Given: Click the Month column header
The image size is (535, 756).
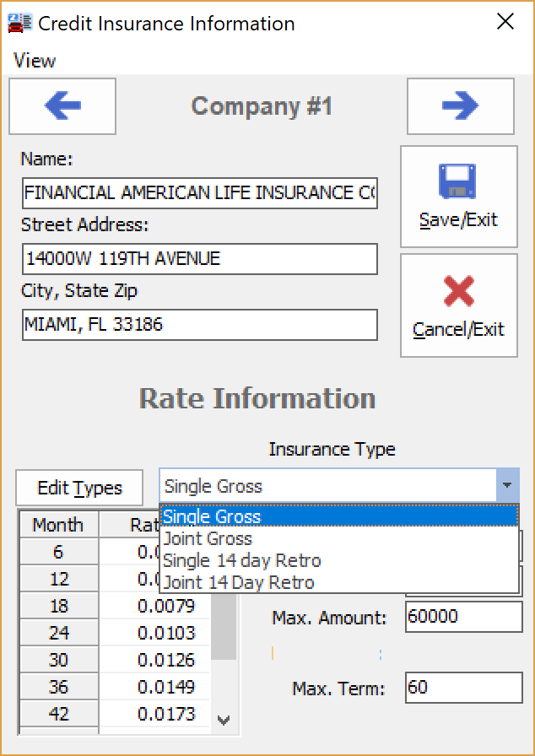Looking at the screenshot, I should pos(58,525).
